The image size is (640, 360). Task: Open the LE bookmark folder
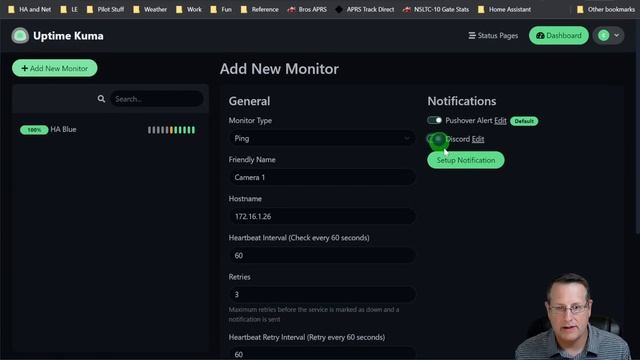pyautogui.click(x=69, y=9)
